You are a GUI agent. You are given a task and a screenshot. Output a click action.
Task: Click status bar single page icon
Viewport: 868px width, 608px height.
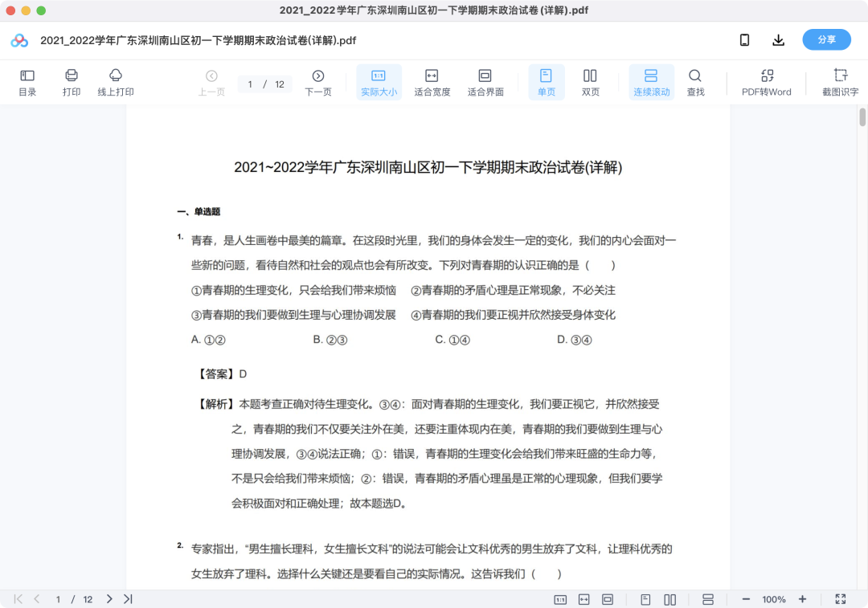pos(645,600)
